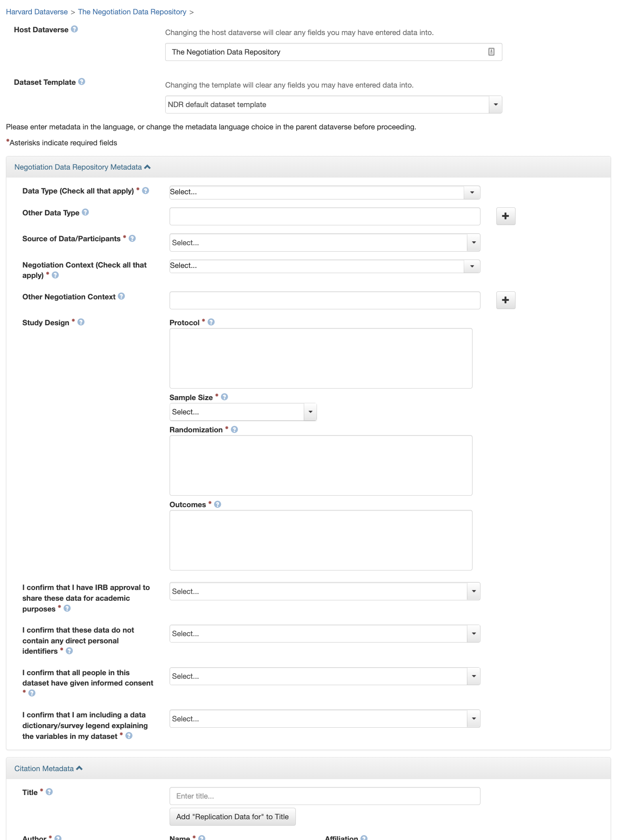
Task: Open Sample Size help tooltip
Action: coord(224,397)
